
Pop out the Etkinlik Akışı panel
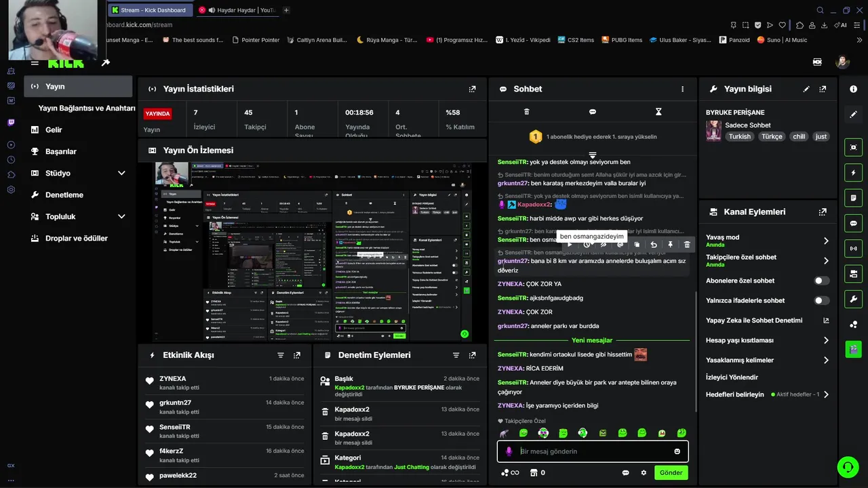coord(296,355)
